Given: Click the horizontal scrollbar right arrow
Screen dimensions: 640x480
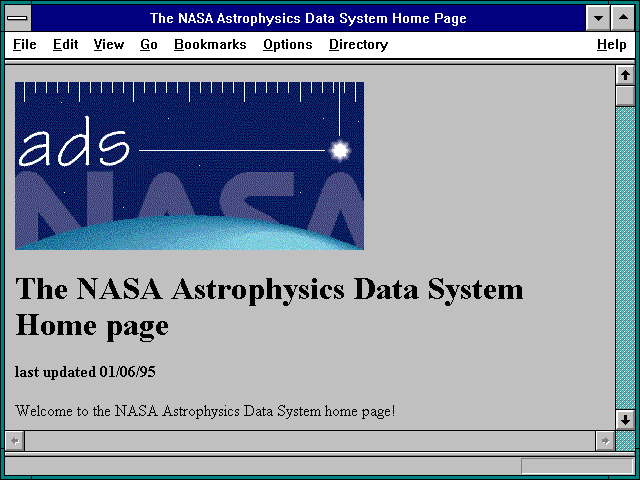Looking at the screenshot, I should click(x=605, y=441).
